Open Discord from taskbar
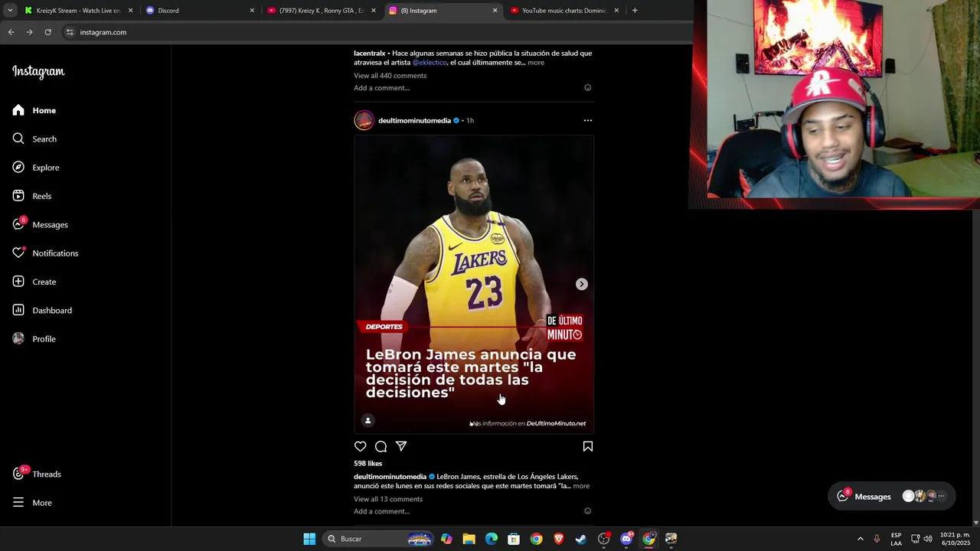Screen dimensions: 980x551 pos(626,539)
